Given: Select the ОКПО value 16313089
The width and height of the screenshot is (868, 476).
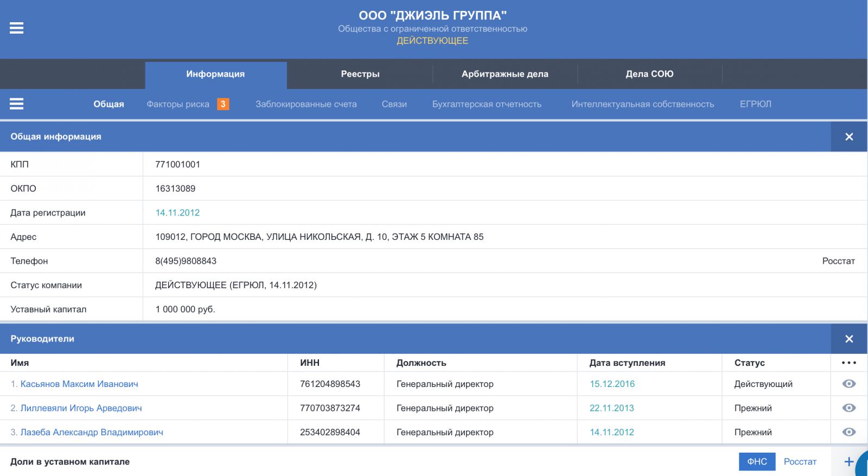Looking at the screenshot, I should 175,189.
